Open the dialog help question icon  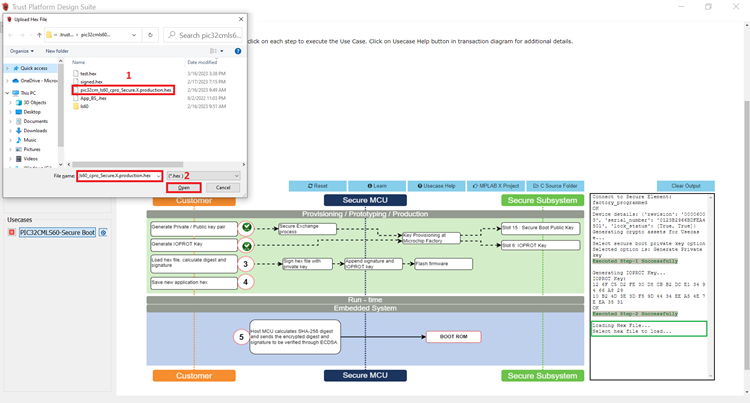[x=238, y=51]
